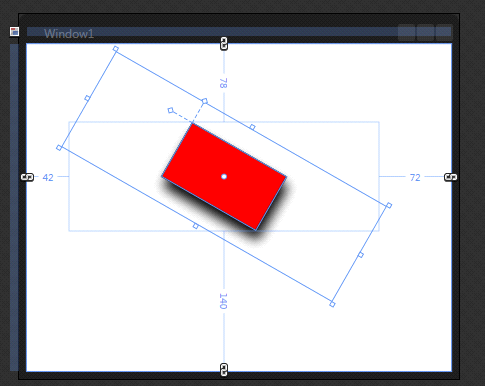This screenshot has width=485, height=386.
Task: Click the center point of the red rectangle
Action: click(x=224, y=176)
